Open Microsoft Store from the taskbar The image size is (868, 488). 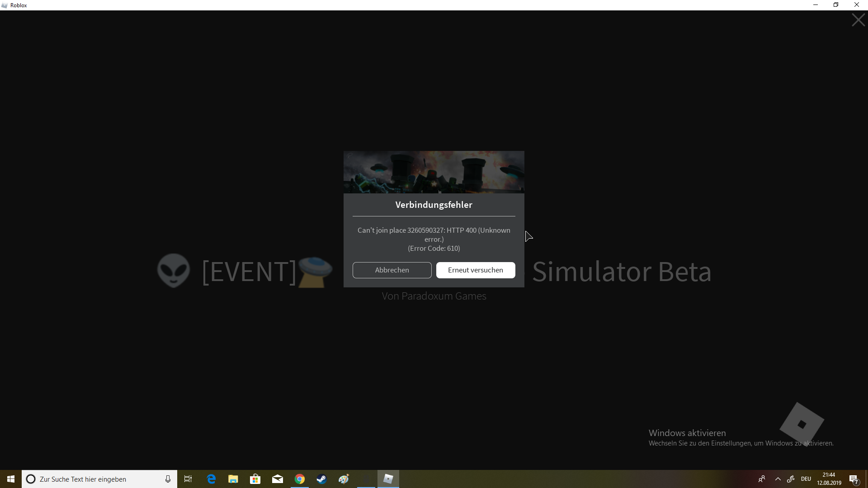pos(255,479)
